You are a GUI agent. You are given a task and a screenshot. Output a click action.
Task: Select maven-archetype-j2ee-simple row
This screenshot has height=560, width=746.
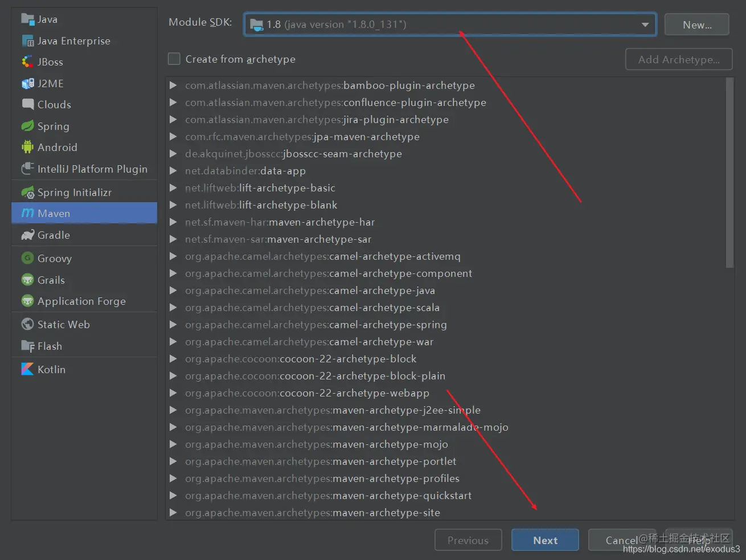(x=446, y=410)
